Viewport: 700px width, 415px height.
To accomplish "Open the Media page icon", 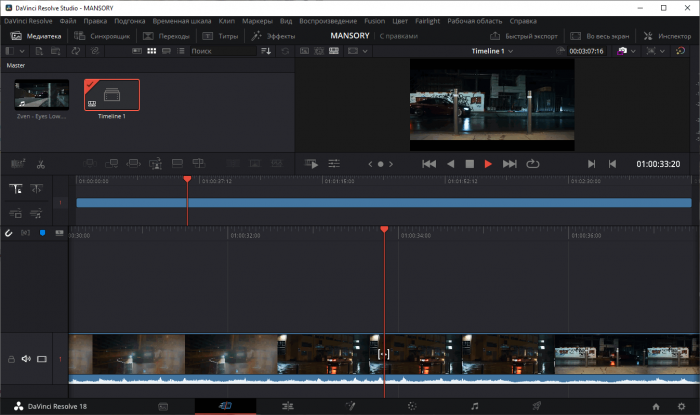I will click(x=163, y=406).
